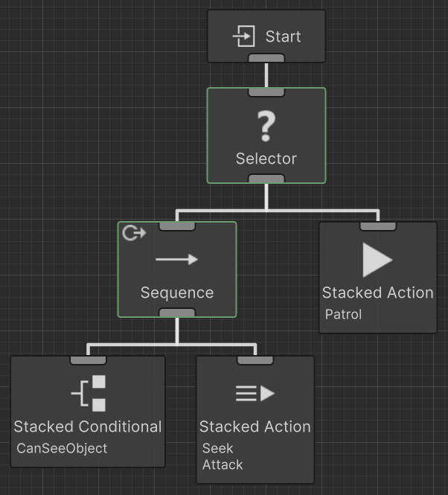448x495 pixels.
Task: Select the Attack task in Stacked Action
Action: 223,464
